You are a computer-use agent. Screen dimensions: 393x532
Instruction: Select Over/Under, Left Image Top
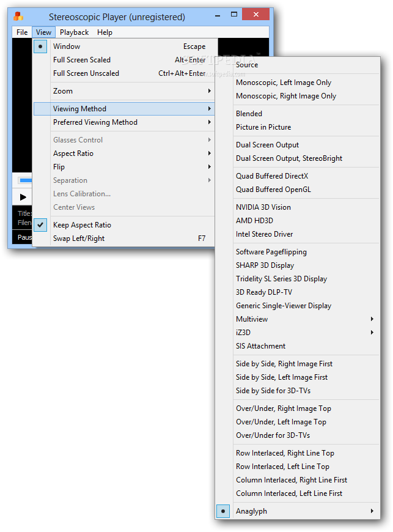click(298, 422)
